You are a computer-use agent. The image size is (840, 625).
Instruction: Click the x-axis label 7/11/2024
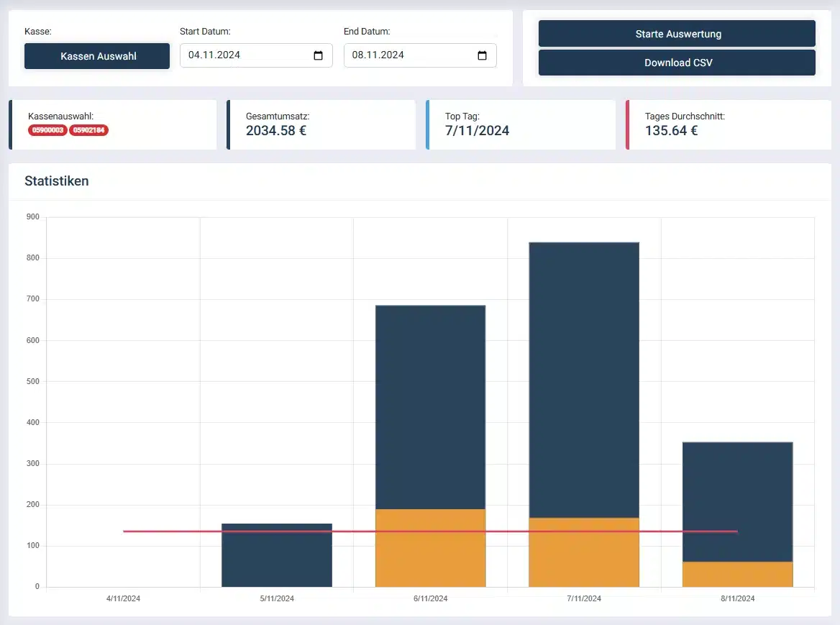tap(584, 598)
